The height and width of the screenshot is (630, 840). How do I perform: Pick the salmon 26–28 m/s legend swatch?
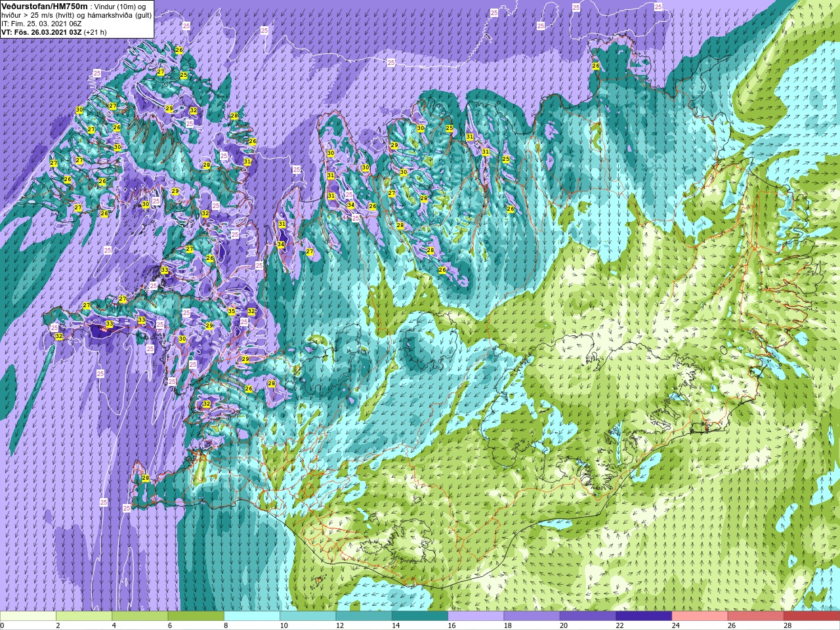pyautogui.click(x=755, y=616)
